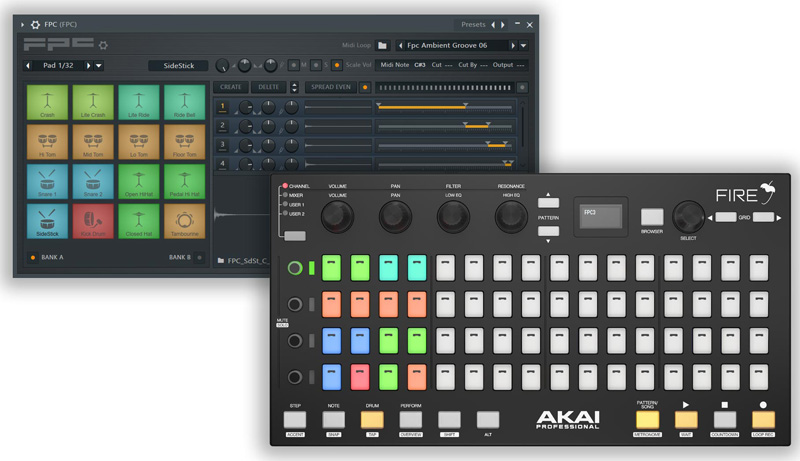This screenshot has height=461, width=800.
Task: Open sample folder for FPC_SdSt file
Action: click(x=221, y=261)
